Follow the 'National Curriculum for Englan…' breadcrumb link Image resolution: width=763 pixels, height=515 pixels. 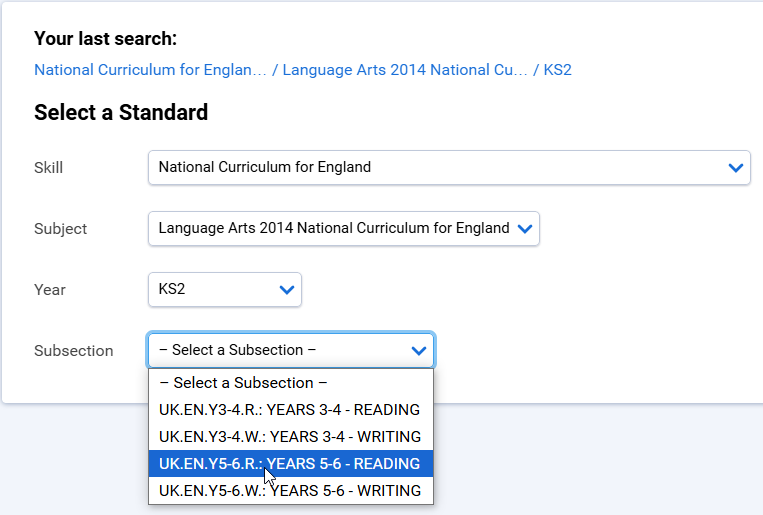pyautogui.click(x=150, y=70)
